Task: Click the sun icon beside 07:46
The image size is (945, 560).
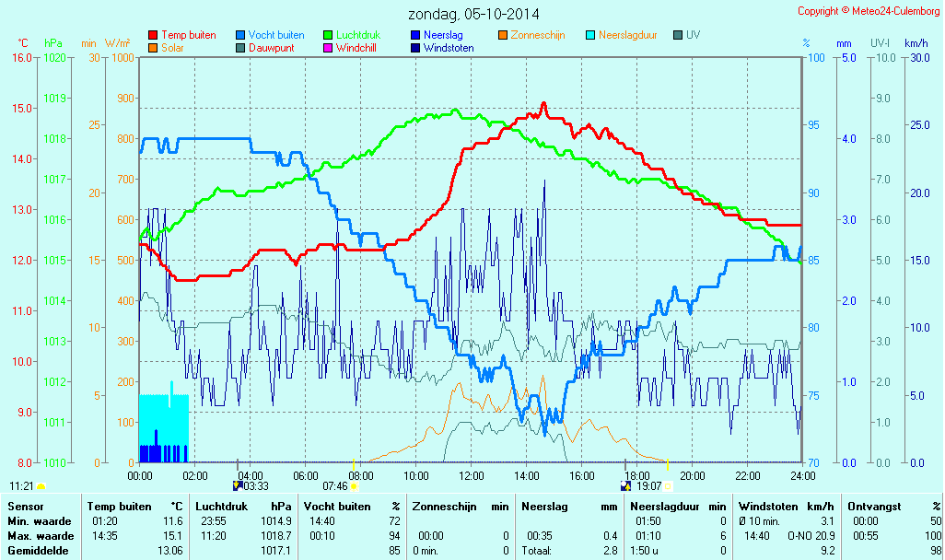Action: click(x=354, y=485)
